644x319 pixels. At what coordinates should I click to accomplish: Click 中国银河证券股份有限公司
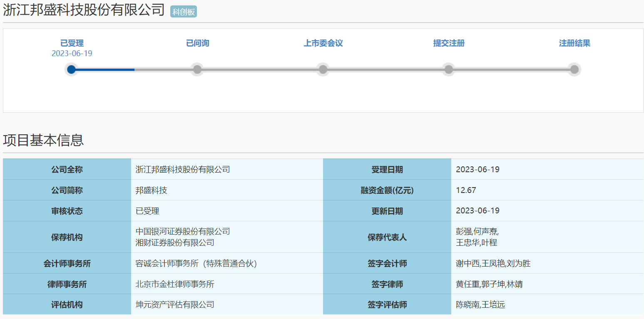[x=183, y=231]
